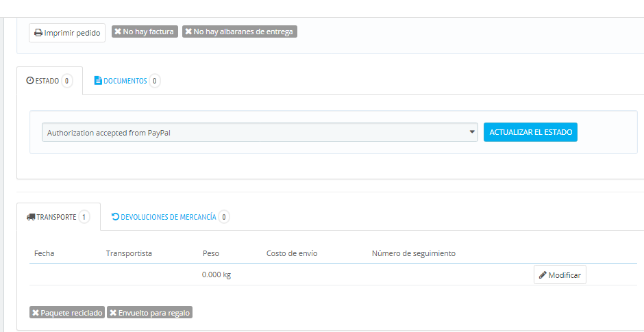Viewport: 644px width, 332px height.
Task: Click the Estado count badge showing 0
Action: 67,81
